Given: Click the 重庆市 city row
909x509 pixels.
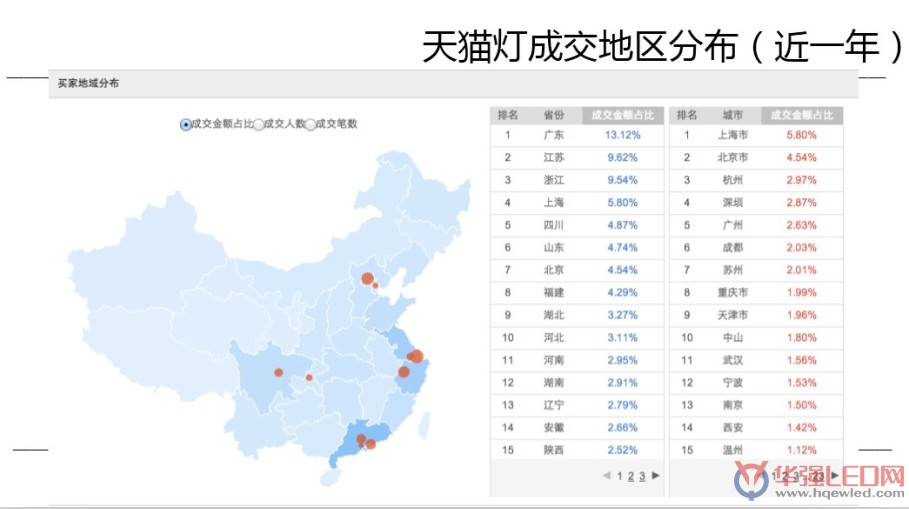Looking at the screenshot, I should coord(756,293).
